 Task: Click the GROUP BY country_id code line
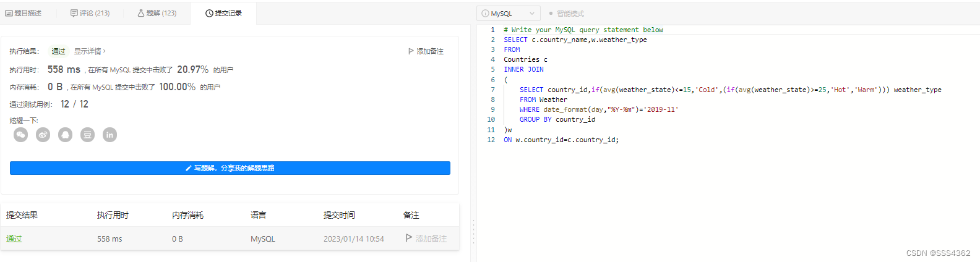(557, 119)
